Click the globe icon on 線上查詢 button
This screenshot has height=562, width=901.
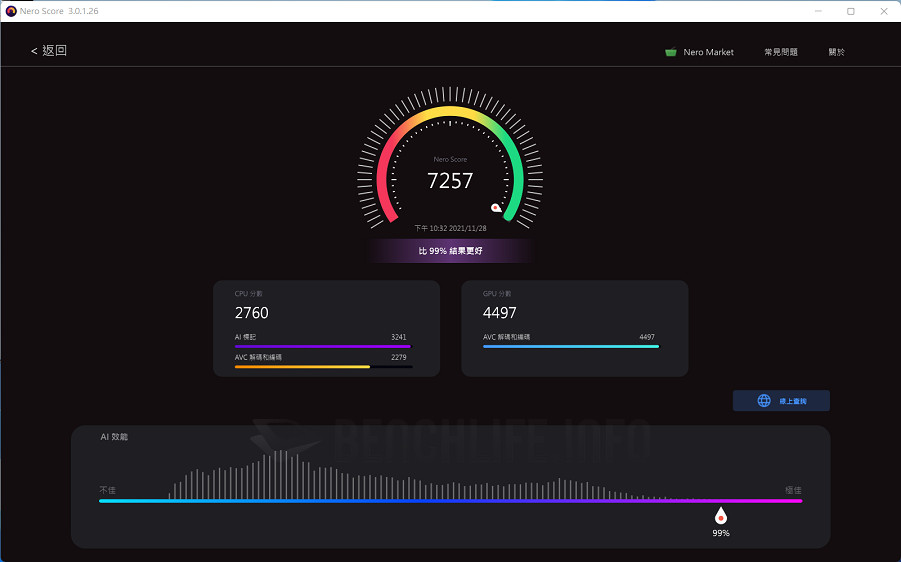(764, 401)
